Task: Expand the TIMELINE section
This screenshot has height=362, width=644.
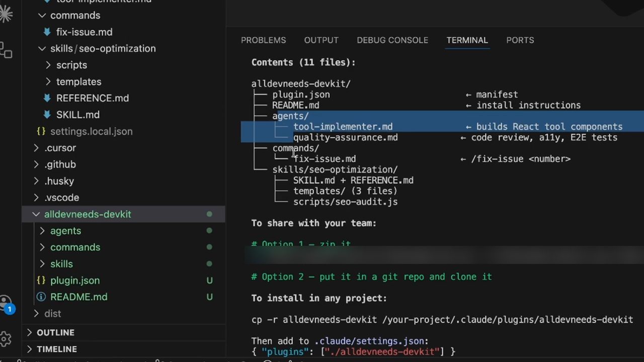Action: pyautogui.click(x=29, y=349)
